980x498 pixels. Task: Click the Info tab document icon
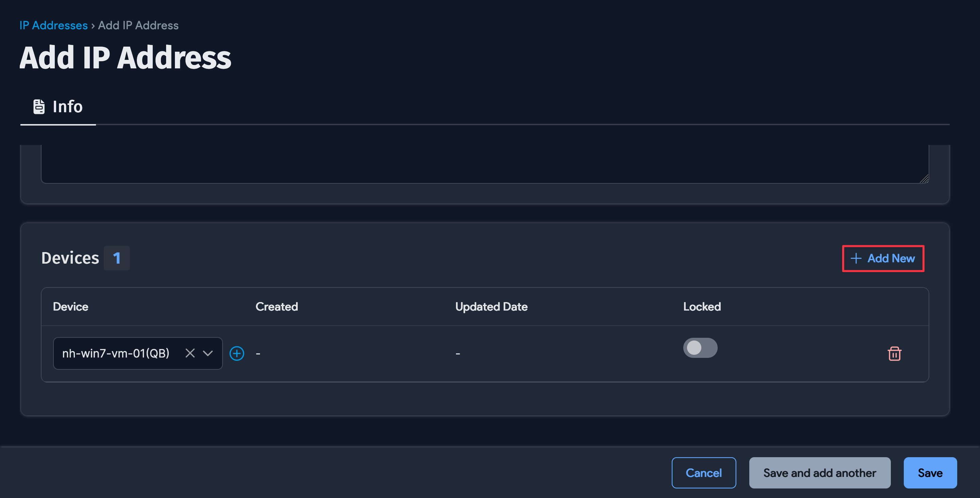point(39,106)
